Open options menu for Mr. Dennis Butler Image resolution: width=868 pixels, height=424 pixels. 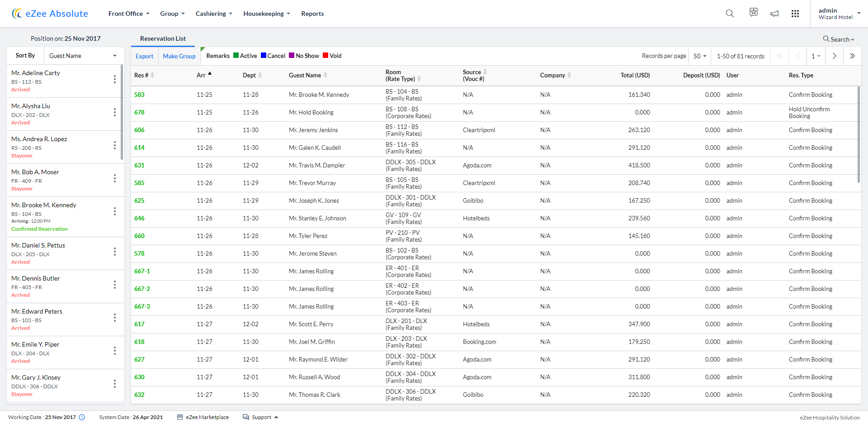[x=115, y=285]
